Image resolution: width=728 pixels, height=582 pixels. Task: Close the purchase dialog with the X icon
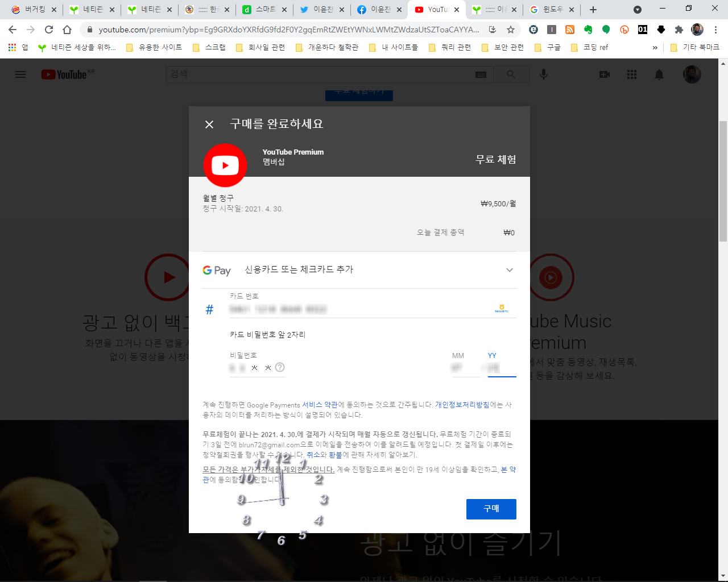tap(209, 124)
